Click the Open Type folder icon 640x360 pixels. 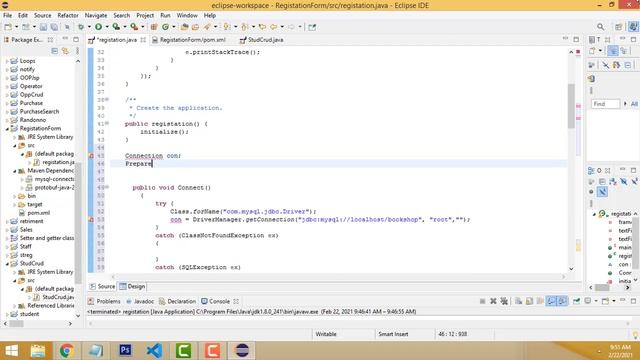click(x=184, y=27)
